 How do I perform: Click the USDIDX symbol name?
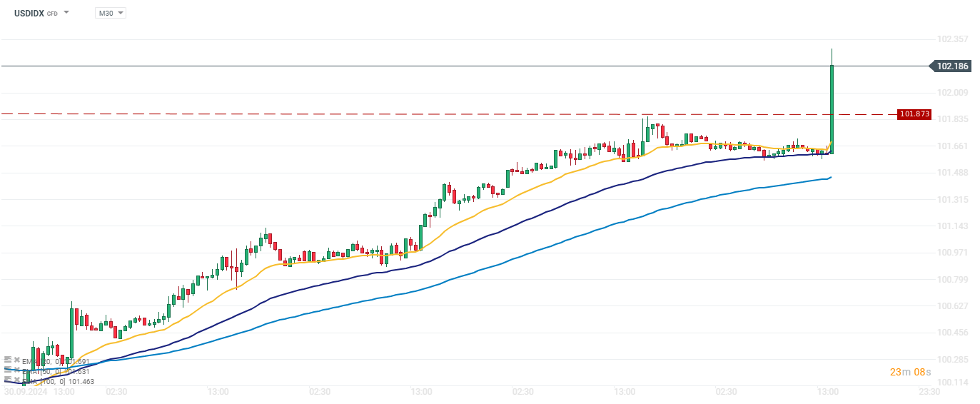pos(29,13)
